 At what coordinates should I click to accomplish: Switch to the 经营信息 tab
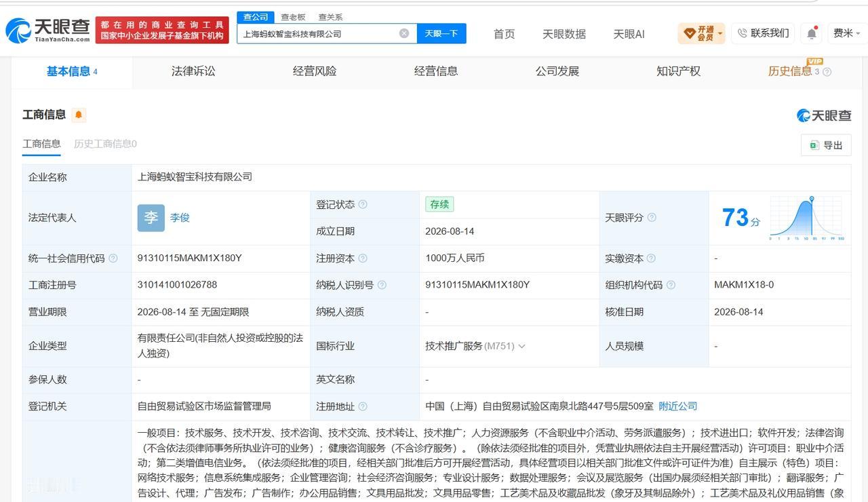(x=436, y=71)
